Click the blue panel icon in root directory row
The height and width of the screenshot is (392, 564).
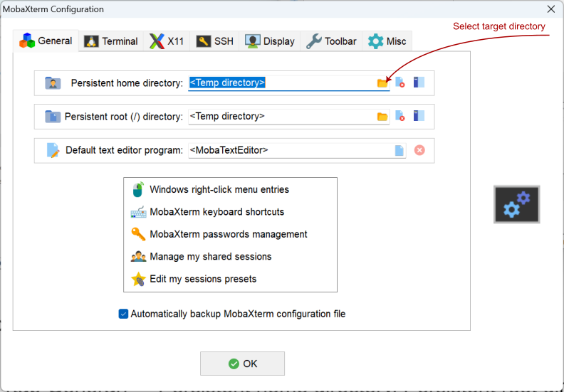419,116
